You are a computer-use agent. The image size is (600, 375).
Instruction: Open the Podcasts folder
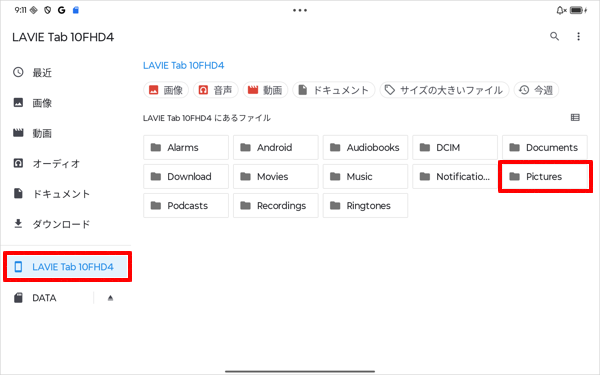(186, 205)
